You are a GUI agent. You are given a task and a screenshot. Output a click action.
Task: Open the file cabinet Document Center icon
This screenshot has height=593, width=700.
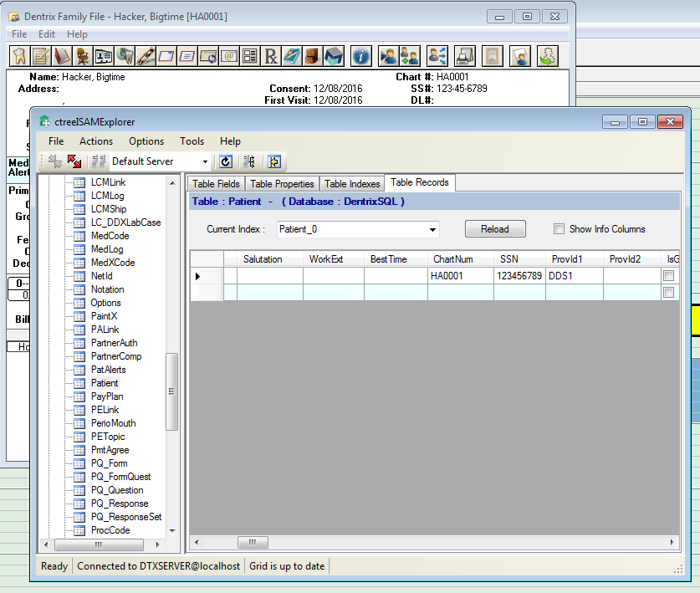[x=314, y=56]
